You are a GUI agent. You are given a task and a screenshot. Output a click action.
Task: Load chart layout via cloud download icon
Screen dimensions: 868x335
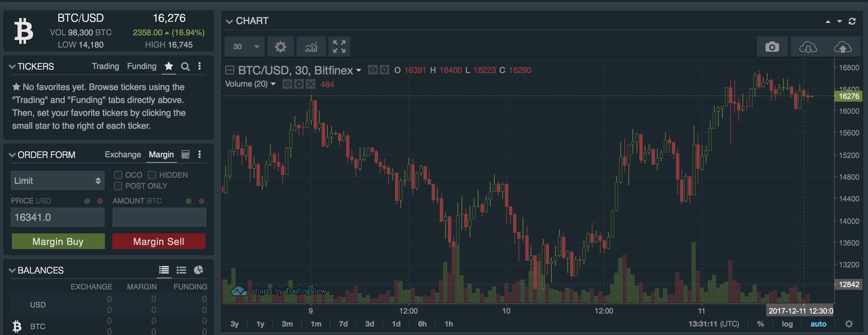point(808,47)
